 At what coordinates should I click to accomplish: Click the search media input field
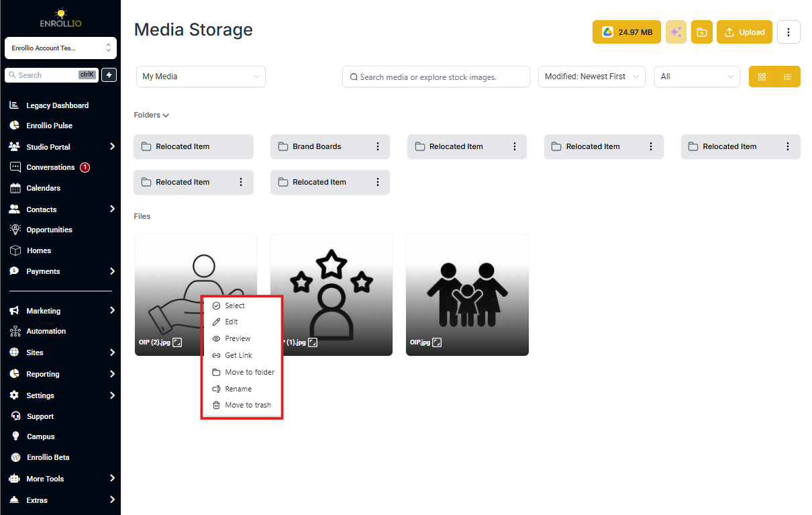(x=436, y=77)
